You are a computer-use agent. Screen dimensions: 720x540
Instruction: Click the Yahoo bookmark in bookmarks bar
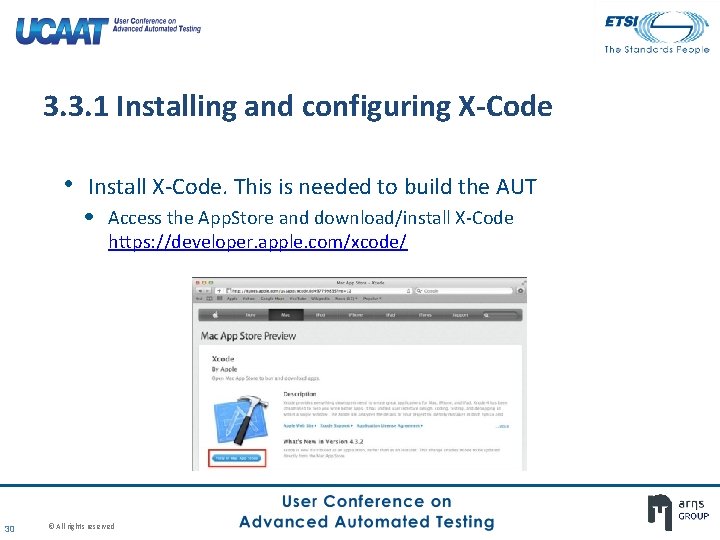click(x=249, y=298)
